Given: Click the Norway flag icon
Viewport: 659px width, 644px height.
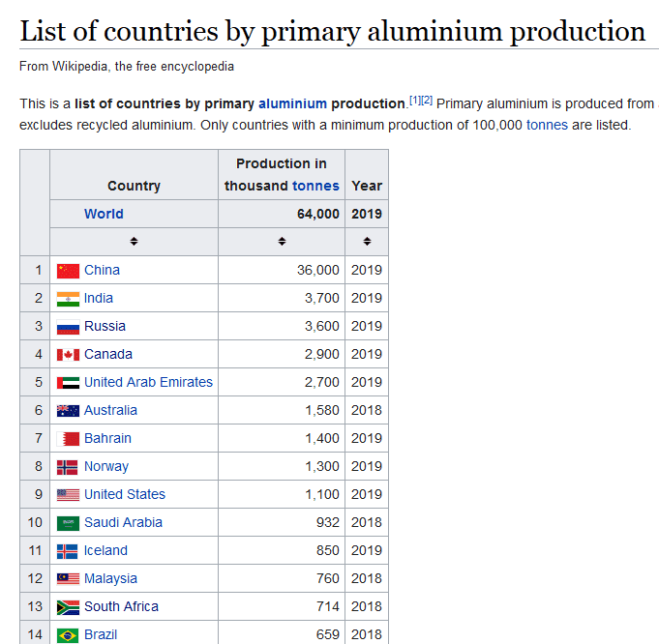Looking at the screenshot, I should [x=68, y=467].
